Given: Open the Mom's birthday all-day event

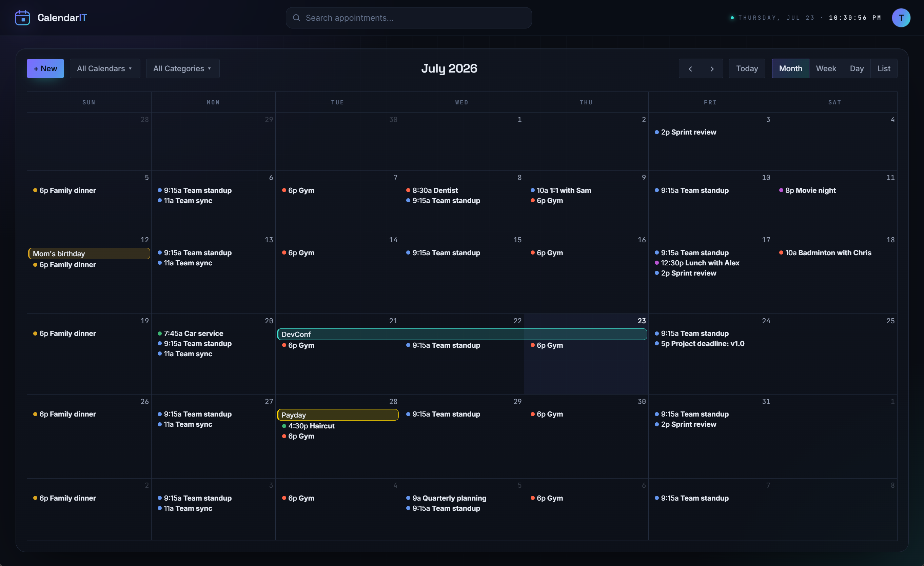Looking at the screenshot, I should (x=89, y=254).
